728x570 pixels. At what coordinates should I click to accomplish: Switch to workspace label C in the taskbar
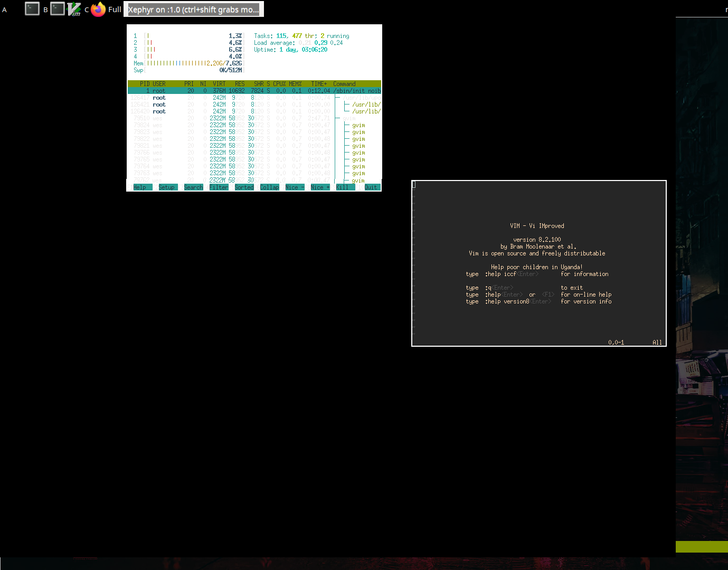pyautogui.click(x=87, y=9)
